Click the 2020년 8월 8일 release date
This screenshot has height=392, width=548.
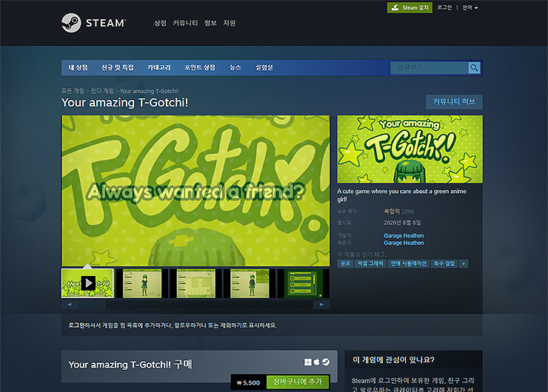tap(402, 223)
